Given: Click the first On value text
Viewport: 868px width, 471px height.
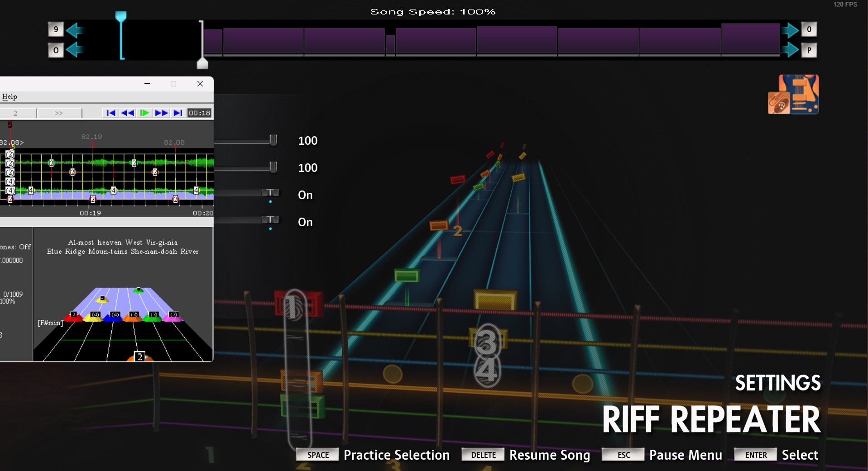Looking at the screenshot, I should (x=305, y=195).
